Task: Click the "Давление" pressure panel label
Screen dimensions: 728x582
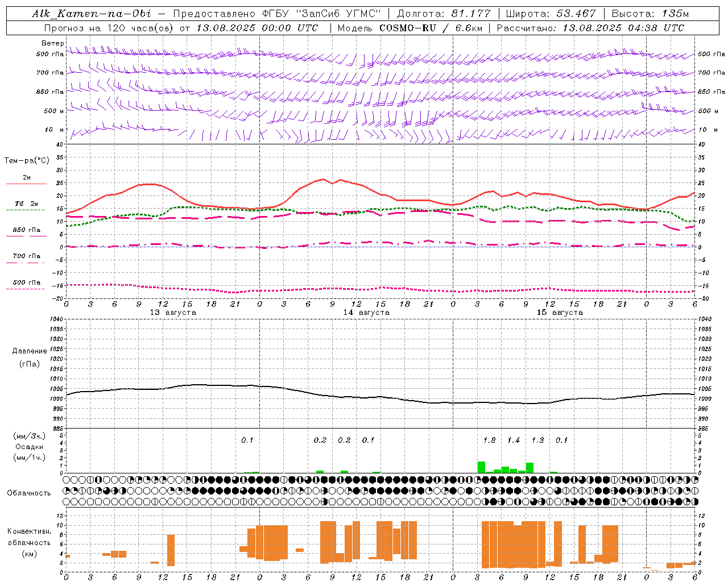Action: coord(30,351)
